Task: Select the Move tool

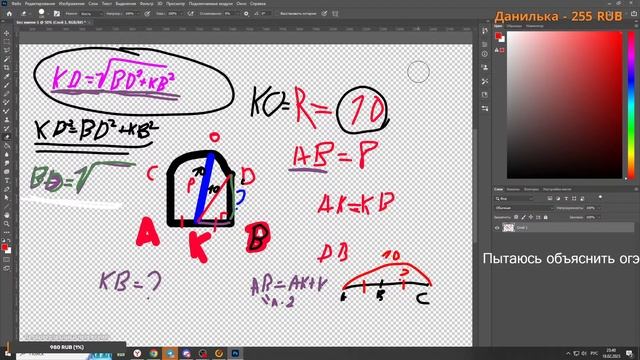Action: click(7, 33)
